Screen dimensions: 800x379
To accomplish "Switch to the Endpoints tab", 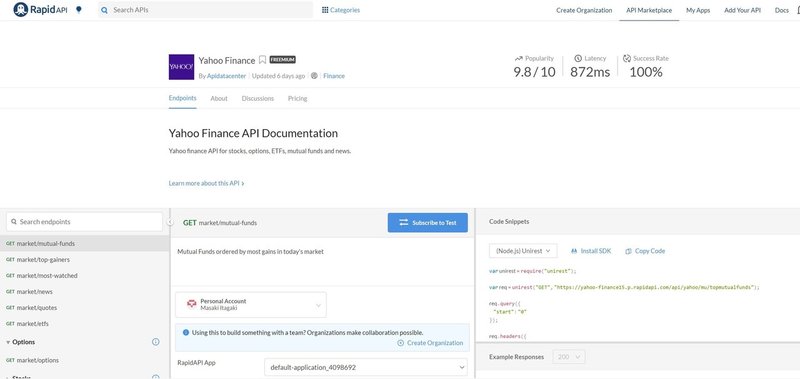I will click(183, 98).
